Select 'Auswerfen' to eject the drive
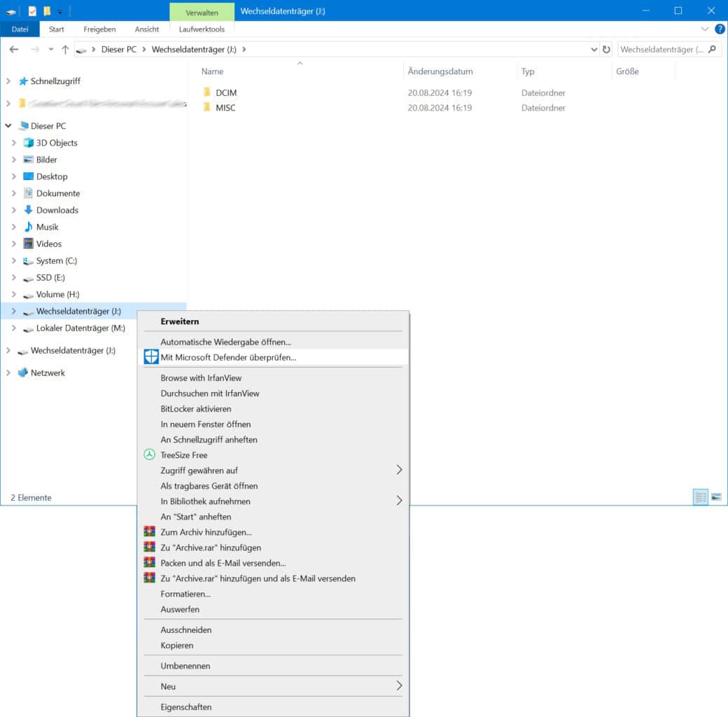 (x=180, y=609)
